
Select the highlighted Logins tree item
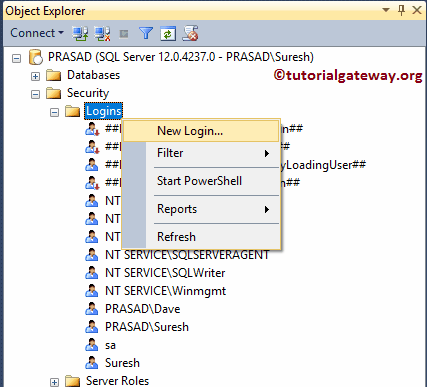coord(103,111)
